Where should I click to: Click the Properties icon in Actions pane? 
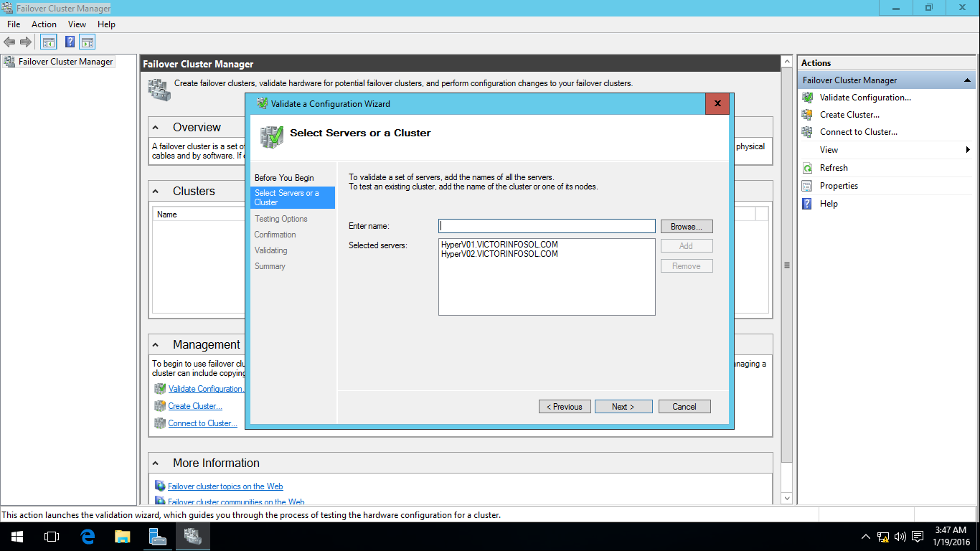coord(807,186)
